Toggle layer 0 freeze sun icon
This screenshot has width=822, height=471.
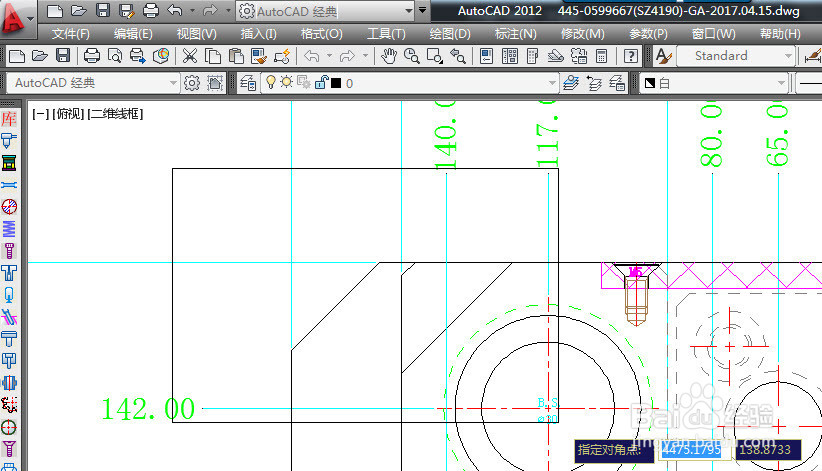(286, 82)
